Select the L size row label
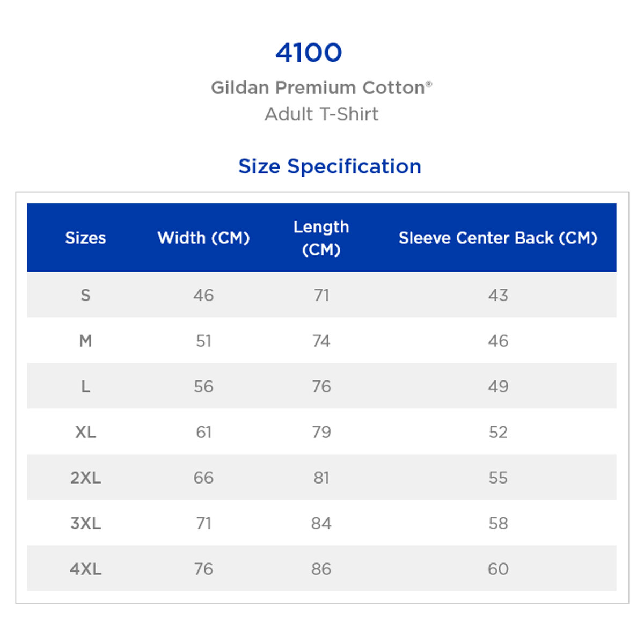This screenshot has height=644, width=644. (x=85, y=386)
